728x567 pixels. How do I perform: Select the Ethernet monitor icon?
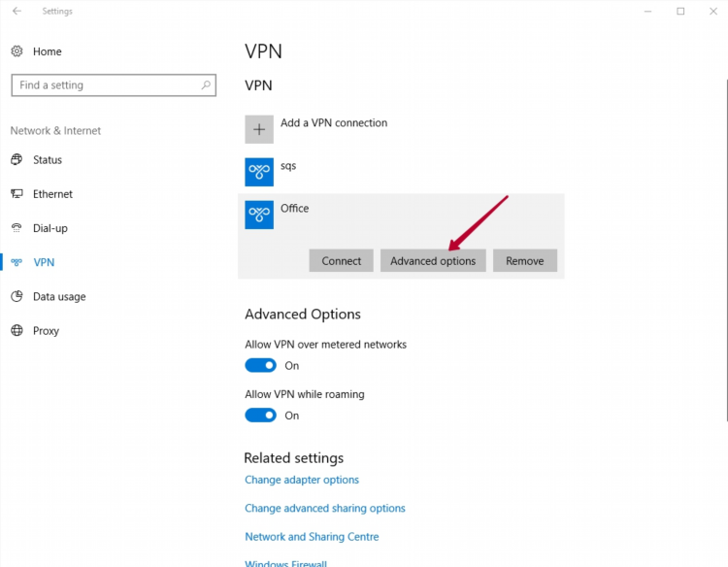(17, 193)
